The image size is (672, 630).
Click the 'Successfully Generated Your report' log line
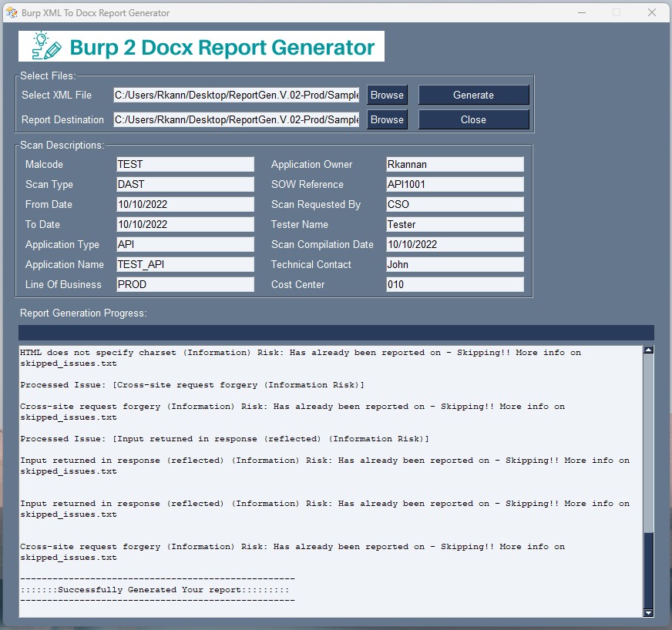(155, 590)
